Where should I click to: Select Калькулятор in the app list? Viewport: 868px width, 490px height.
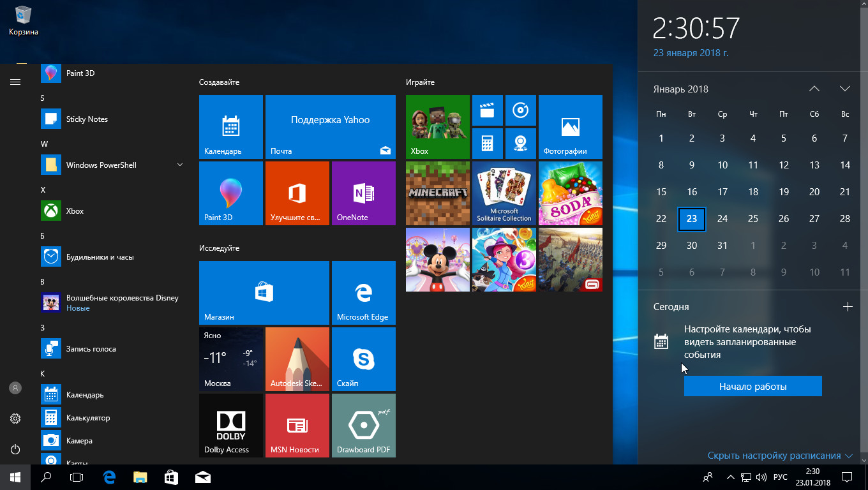[87, 417]
